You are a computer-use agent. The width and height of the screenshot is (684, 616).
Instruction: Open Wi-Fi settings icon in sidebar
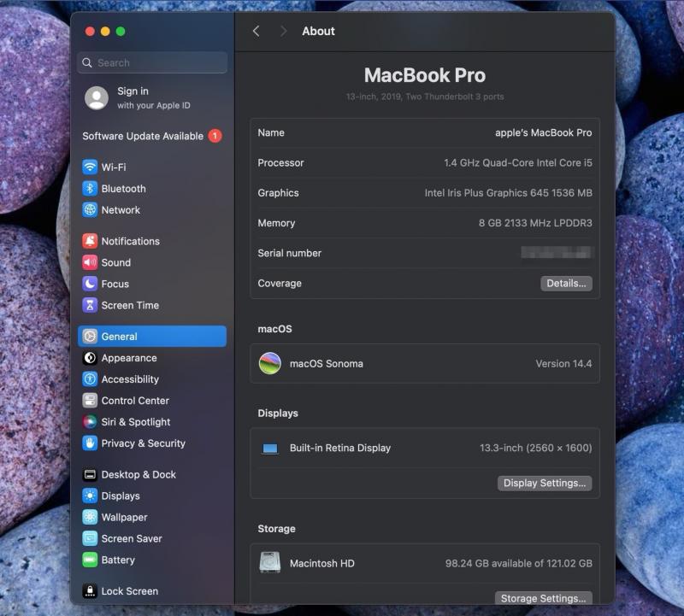pyautogui.click(x=90, y=167)
